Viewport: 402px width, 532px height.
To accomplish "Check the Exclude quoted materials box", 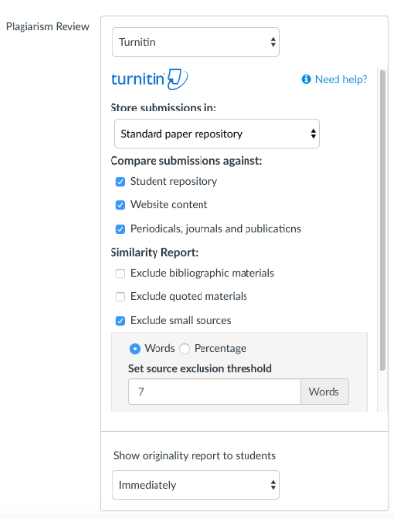I will 120,297.
